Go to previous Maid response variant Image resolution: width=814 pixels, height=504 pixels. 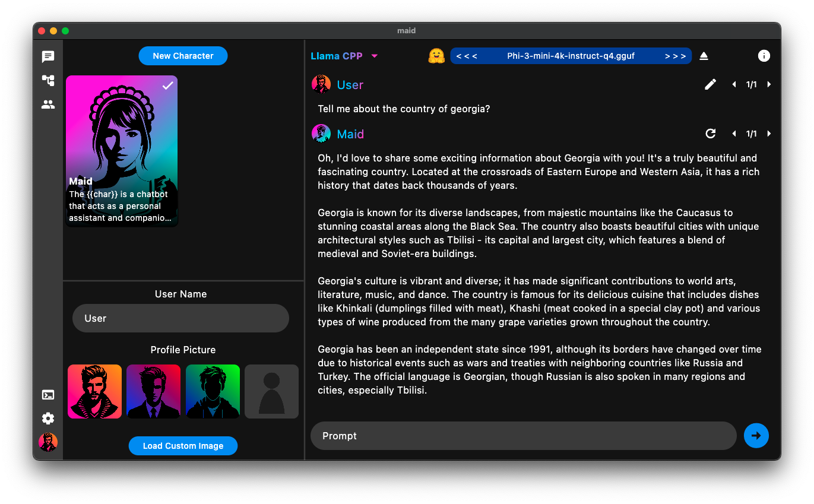point(734,134)
